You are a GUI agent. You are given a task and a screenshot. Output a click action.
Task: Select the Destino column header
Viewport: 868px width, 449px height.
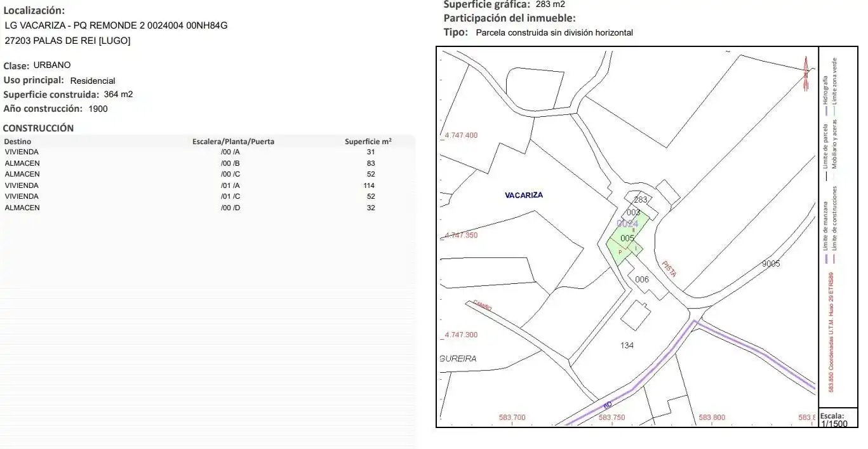[x=18, y=142]
